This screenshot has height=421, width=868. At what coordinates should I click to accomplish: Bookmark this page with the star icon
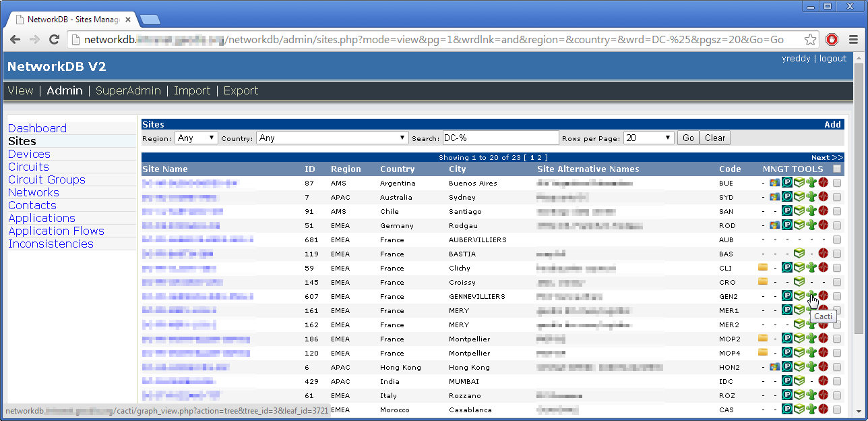click(810, 40)
